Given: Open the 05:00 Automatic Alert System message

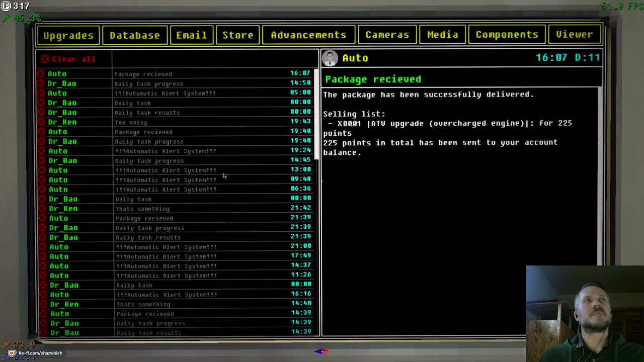Looking at the screenshot, I should 175,93.
